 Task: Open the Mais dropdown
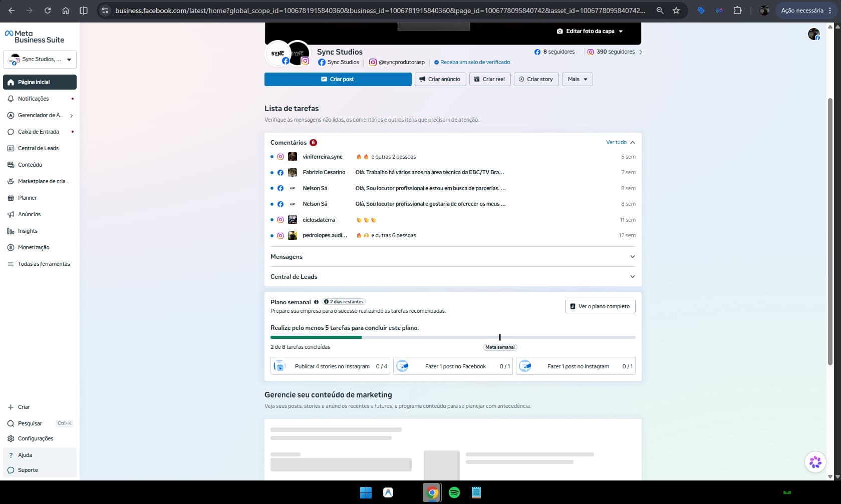[x=578, y=79]
